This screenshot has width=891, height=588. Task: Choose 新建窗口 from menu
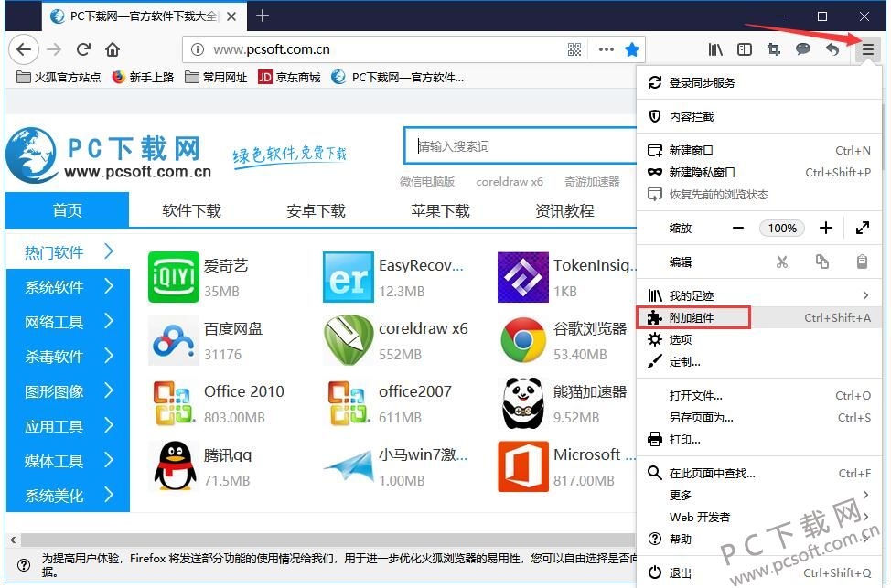(x=759, y=151)
